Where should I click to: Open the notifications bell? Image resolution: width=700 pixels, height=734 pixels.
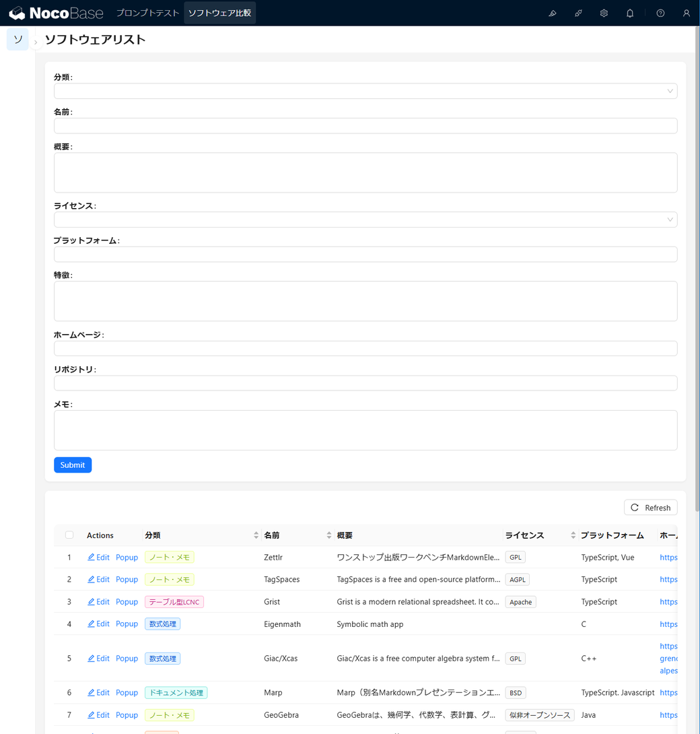[x=630, y=13]
